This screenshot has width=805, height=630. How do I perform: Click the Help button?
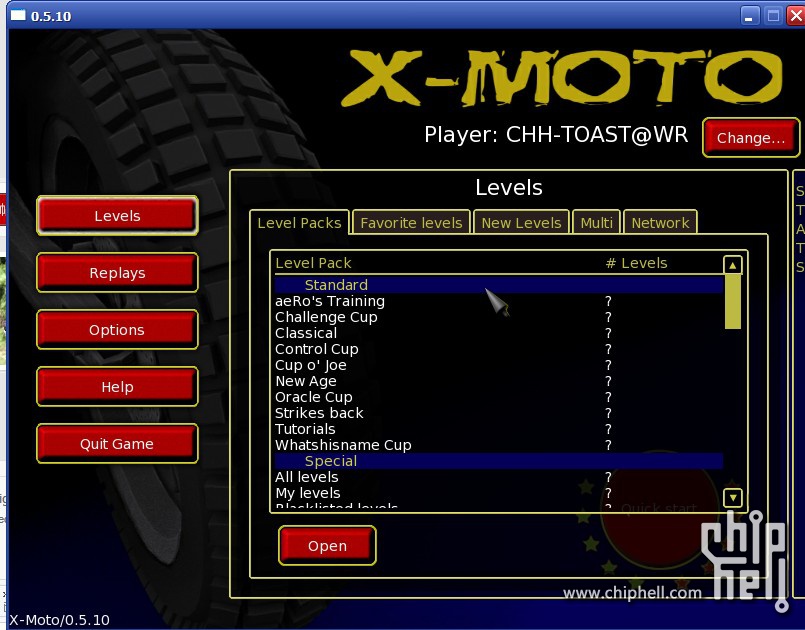point(118,387)
